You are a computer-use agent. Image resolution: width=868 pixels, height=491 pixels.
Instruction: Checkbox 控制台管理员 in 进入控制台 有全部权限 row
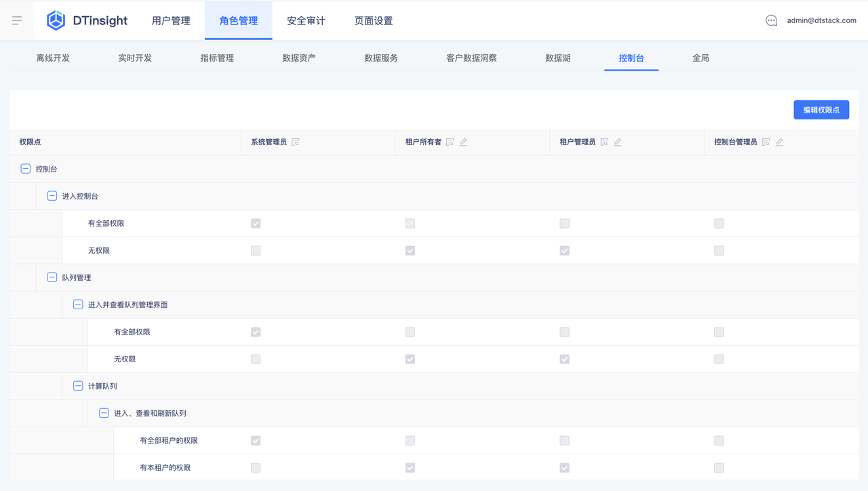[719, 223]
